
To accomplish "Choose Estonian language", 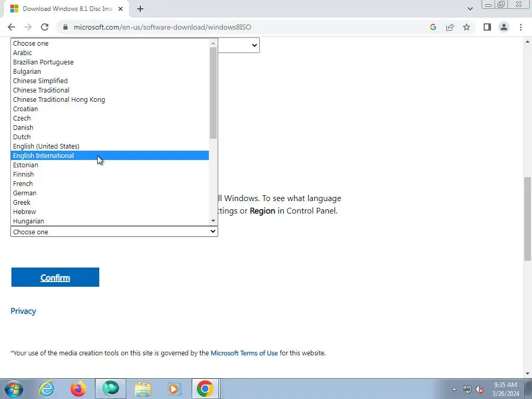I will coord(110,165).
